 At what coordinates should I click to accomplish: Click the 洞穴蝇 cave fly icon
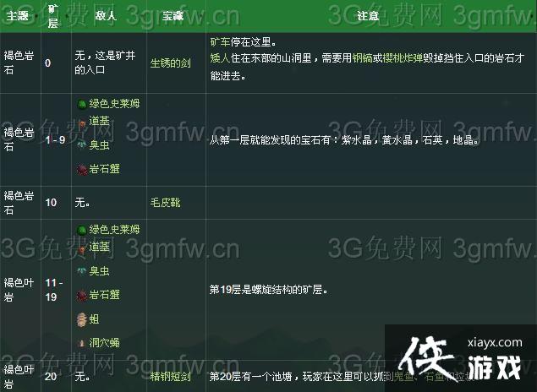click(x=81, y=343)
